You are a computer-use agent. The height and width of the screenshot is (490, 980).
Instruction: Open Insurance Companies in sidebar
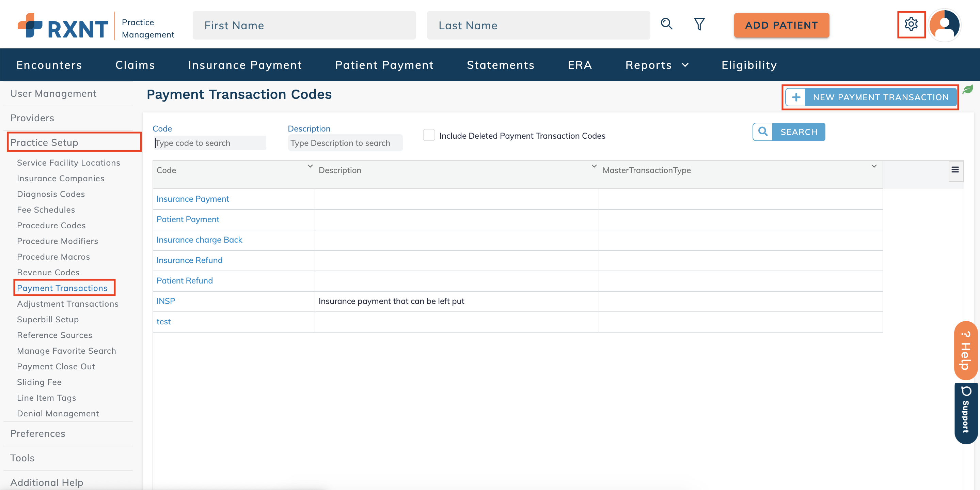tap(61, 178)
